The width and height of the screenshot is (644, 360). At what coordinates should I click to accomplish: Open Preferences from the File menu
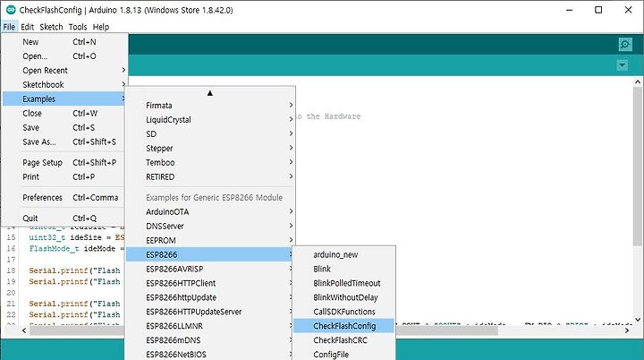point(64,198)
